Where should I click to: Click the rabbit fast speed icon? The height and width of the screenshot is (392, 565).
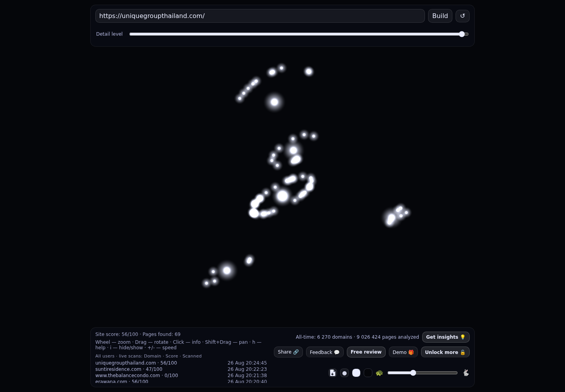click(466, 373)
